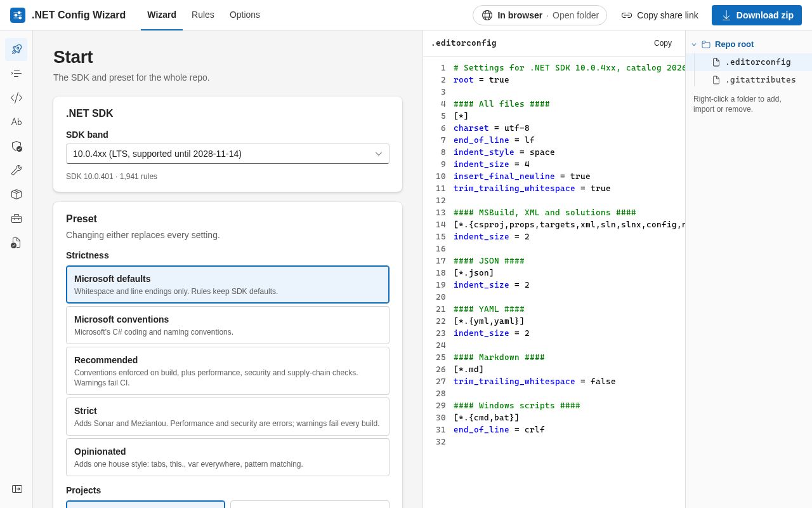Click the '#### JSON ####' comment line
812x508 pixels.
click(489, 261)
